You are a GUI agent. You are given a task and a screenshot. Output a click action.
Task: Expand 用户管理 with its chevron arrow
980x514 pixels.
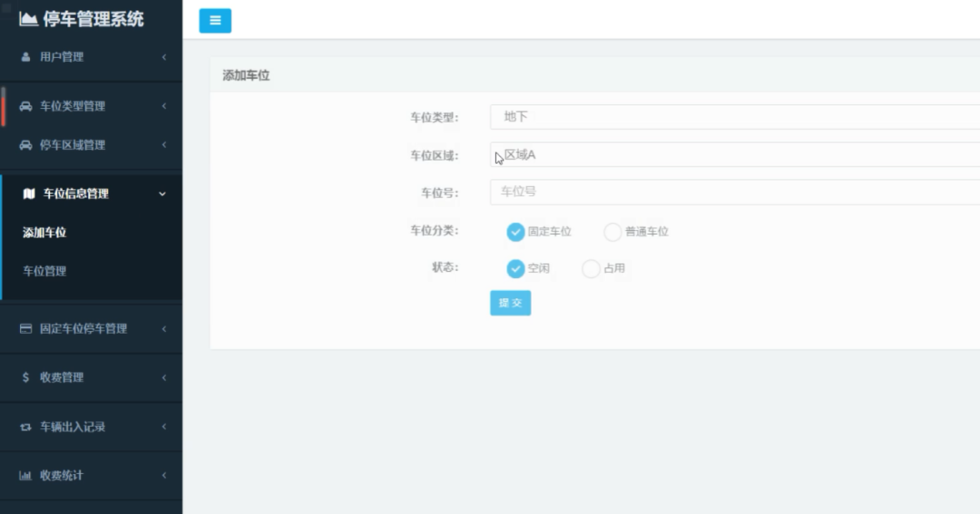click(x=164, y=57)
